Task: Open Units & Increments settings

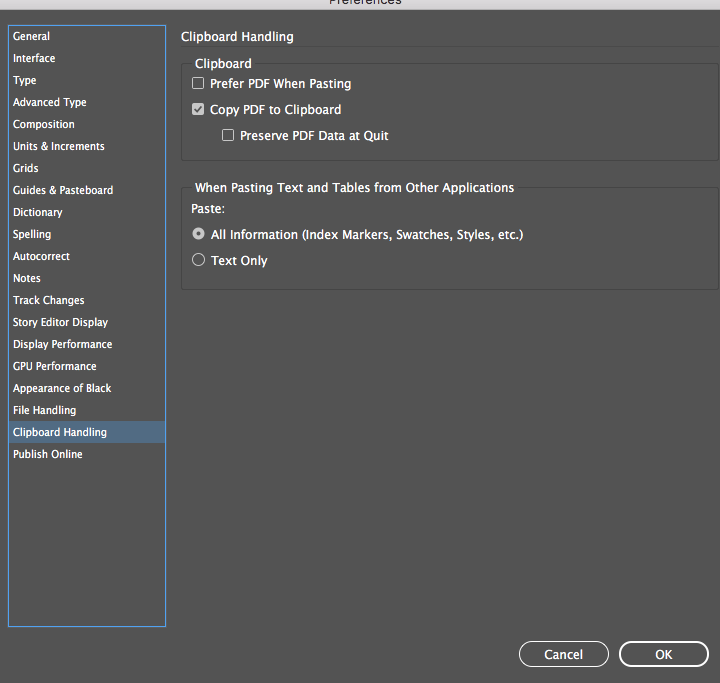Action: (59, 146)
